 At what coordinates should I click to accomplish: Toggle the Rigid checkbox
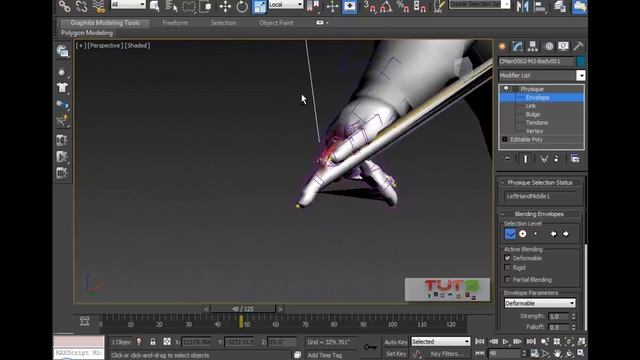(x=507, y=267)
